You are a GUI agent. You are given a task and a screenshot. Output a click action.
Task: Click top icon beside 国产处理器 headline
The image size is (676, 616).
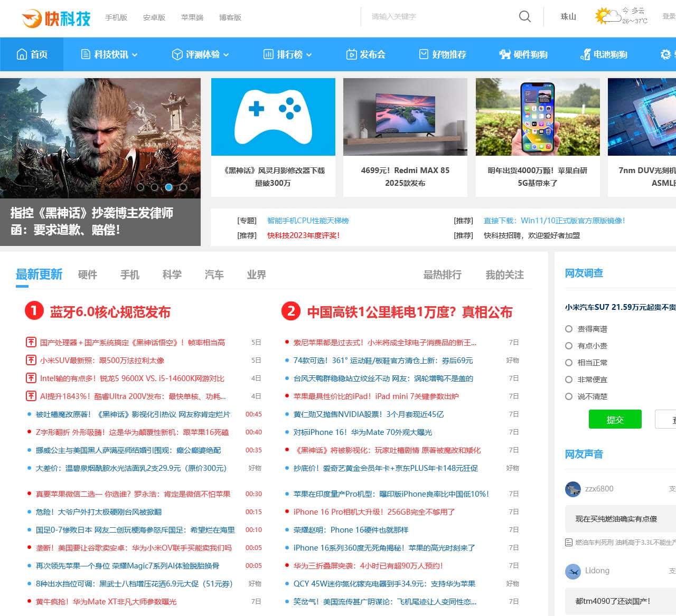31,343
